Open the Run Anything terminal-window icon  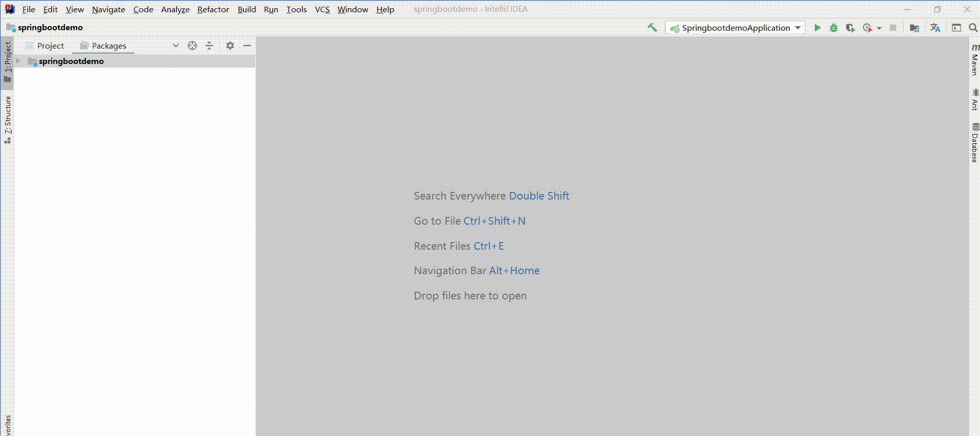click(x=956, y=28)
